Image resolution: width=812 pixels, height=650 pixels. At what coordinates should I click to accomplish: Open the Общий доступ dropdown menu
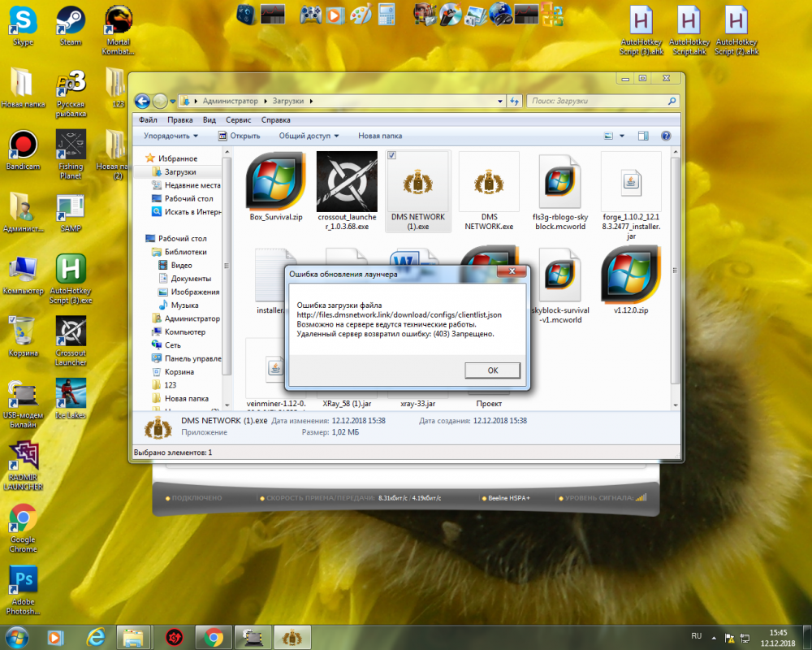(x=309, y=136)
